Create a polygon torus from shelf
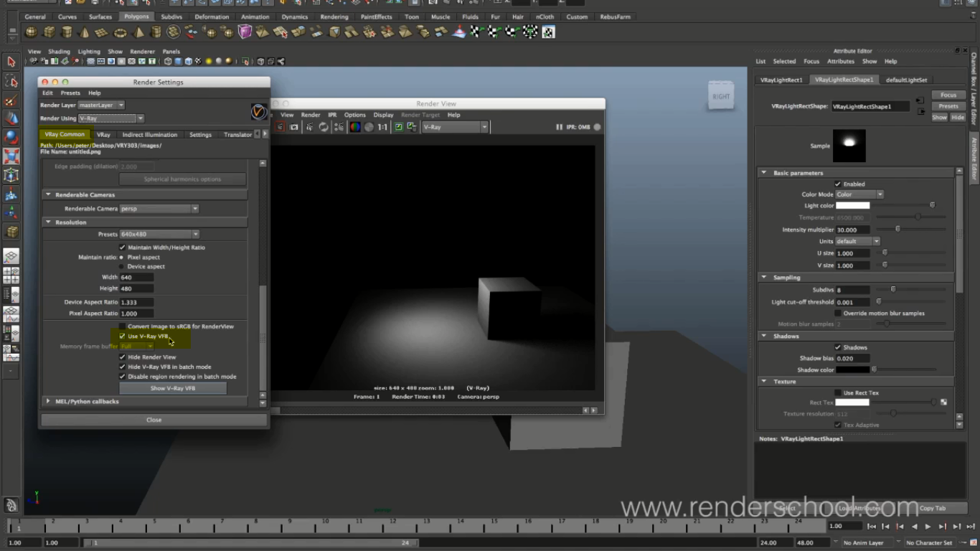The image size is (980, 551). (121, 32)
